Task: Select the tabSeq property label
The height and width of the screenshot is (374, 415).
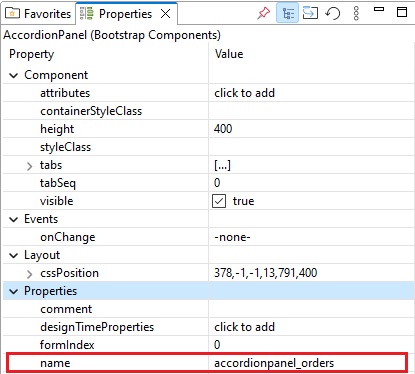Action: [58, 183]
